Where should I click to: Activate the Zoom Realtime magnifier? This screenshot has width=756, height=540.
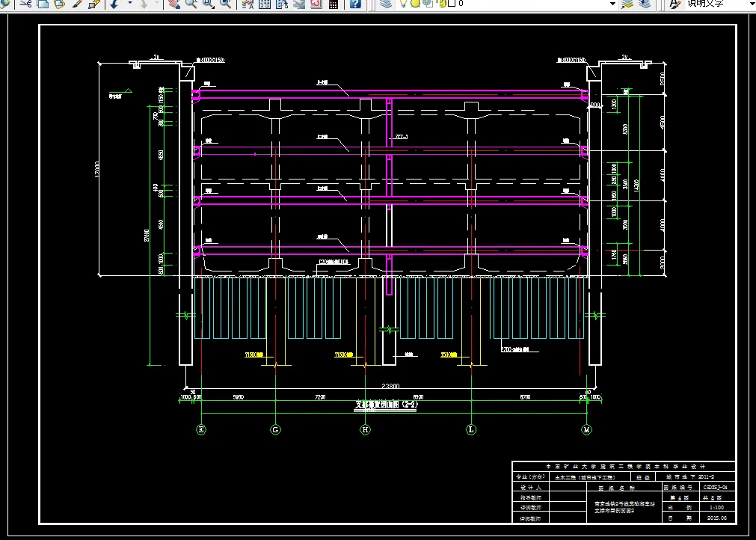[x=191, y=4]
